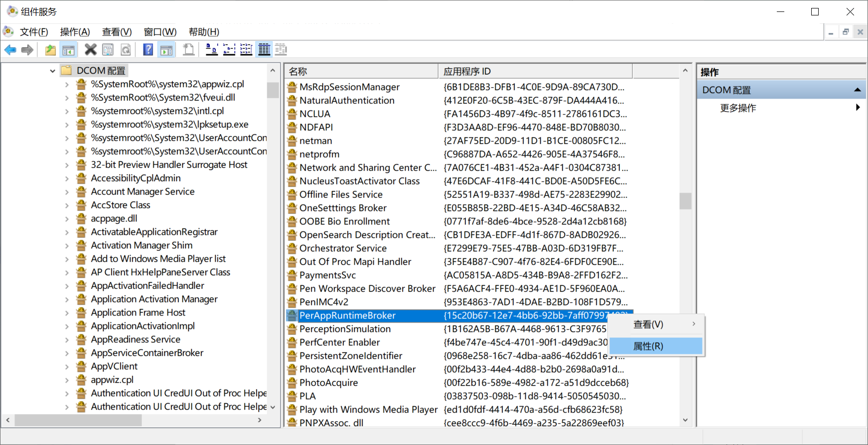Expand the Account Manager Service node
The image size is (868, 445).
67,192
